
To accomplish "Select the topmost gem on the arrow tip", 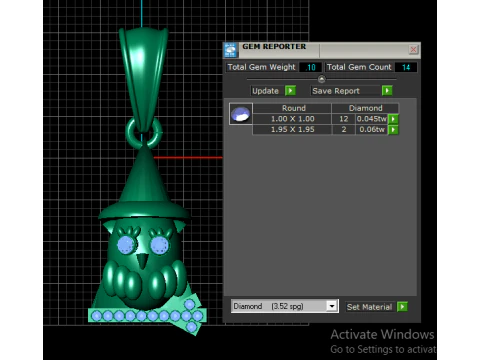I will tap(190, 304).
